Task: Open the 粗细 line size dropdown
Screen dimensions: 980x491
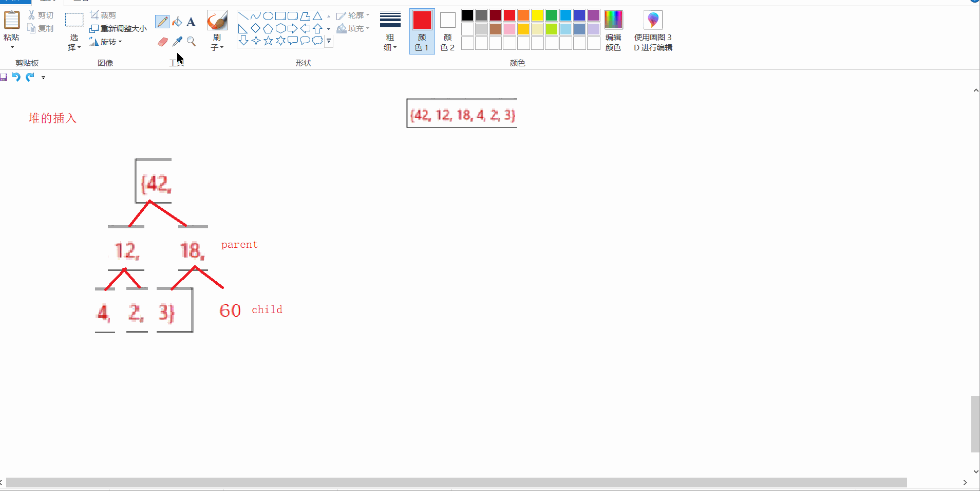Action: click(x=390, y=31)
